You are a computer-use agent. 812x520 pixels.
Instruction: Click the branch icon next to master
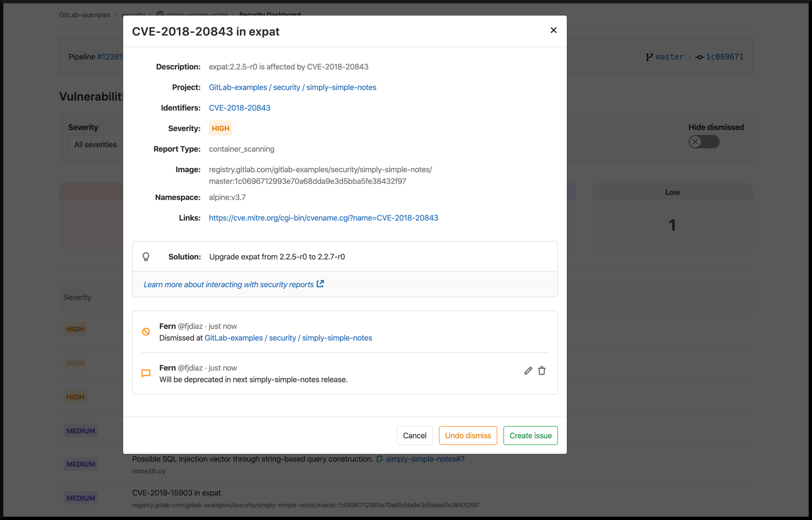[x=649, y=56]
